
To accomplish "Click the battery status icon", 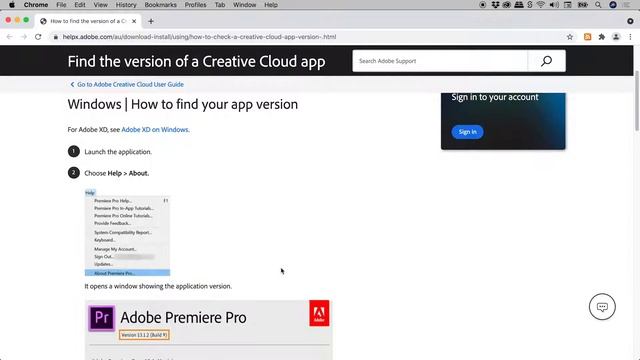I will (582, 5).
